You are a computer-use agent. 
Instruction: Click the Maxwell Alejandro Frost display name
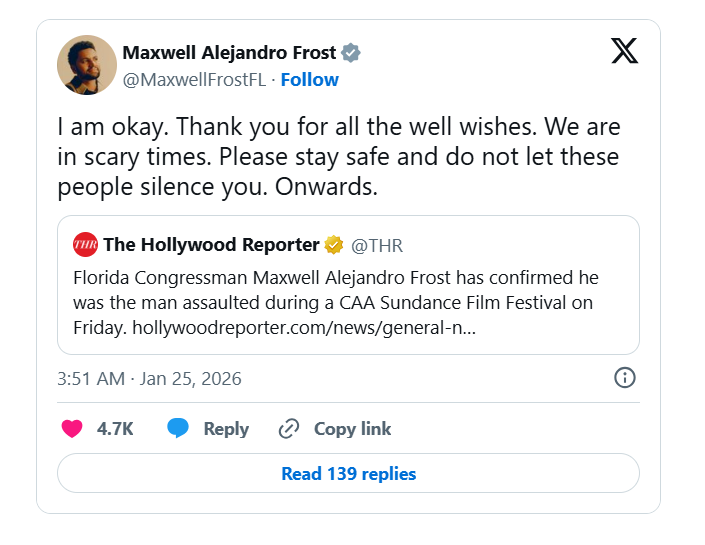click(x=229, y=53)
